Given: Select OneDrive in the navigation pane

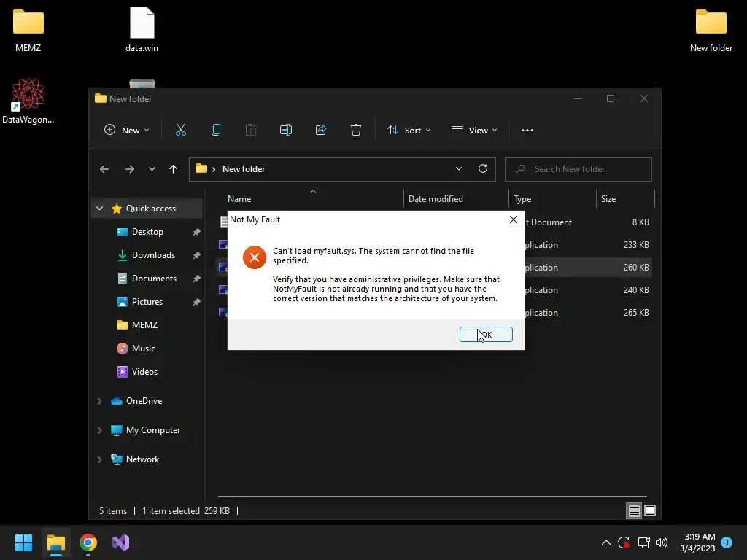Looking at the screenshot, I should pos(144,401).
